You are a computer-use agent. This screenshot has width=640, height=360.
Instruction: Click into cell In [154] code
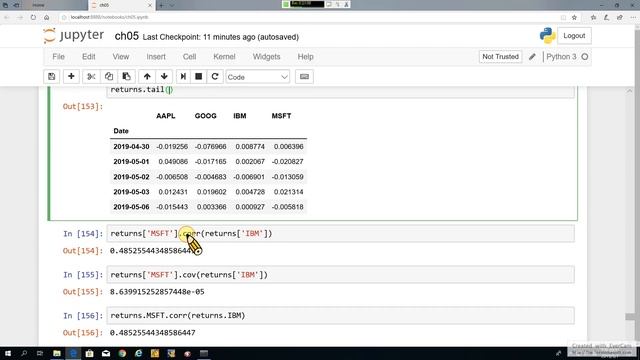(340, 233)
